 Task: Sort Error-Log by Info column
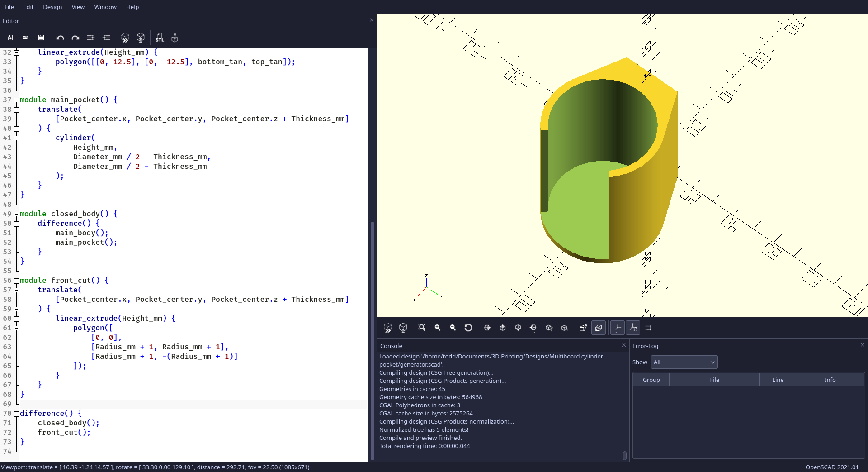(830, 380)
